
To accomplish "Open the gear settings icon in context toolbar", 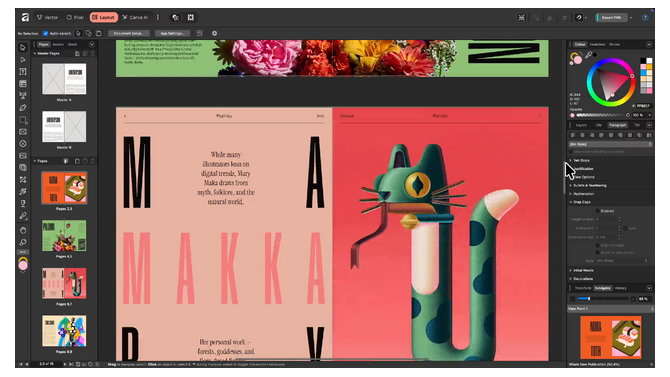I will coord(215,33).
